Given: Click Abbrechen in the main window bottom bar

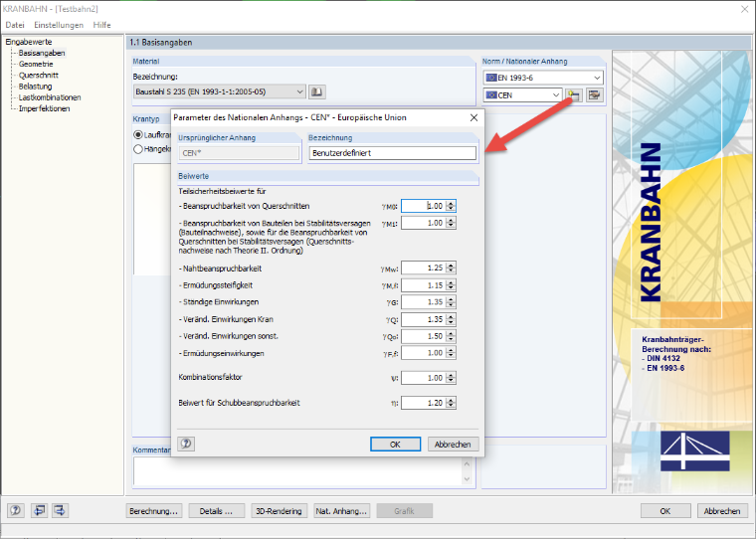Looking at the screenshot, I should (x=722, y=511).
